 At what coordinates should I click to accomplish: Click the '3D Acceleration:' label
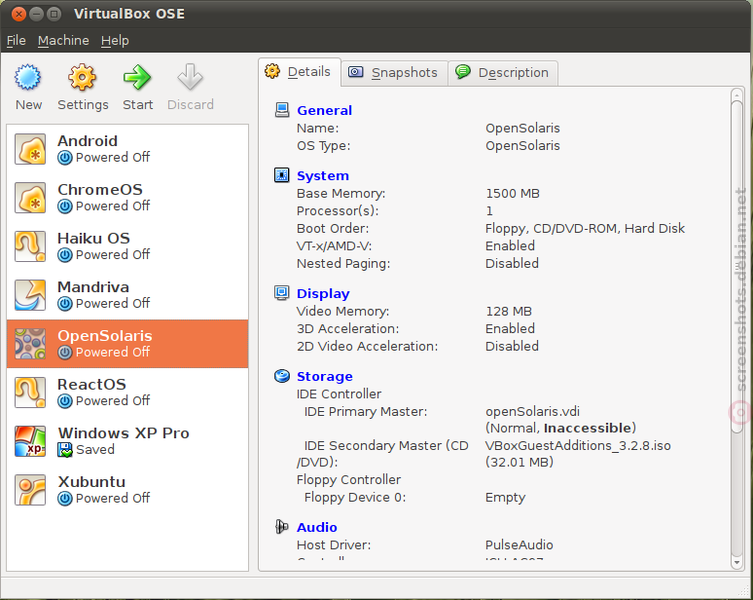coord(348,329)
